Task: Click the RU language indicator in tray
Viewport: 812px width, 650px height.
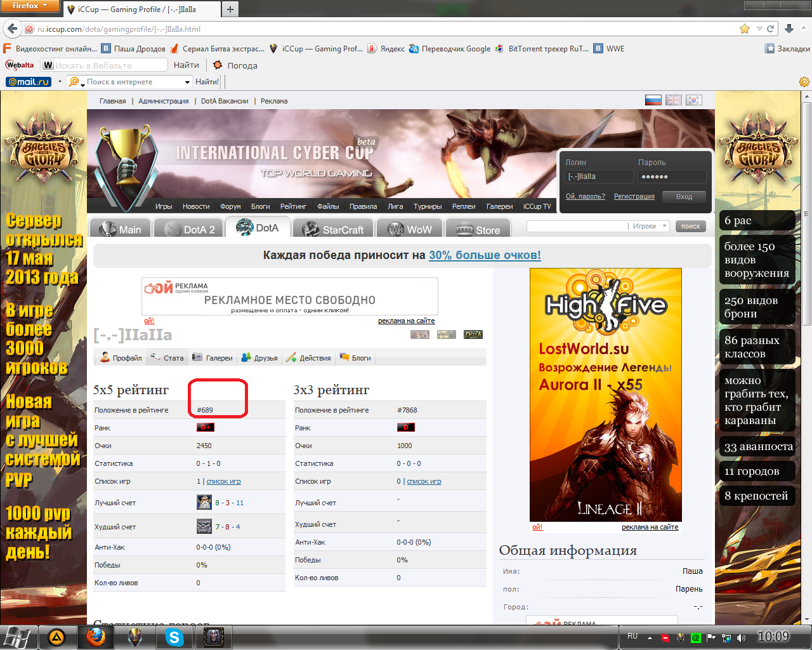Action: [x=632, y=635]
